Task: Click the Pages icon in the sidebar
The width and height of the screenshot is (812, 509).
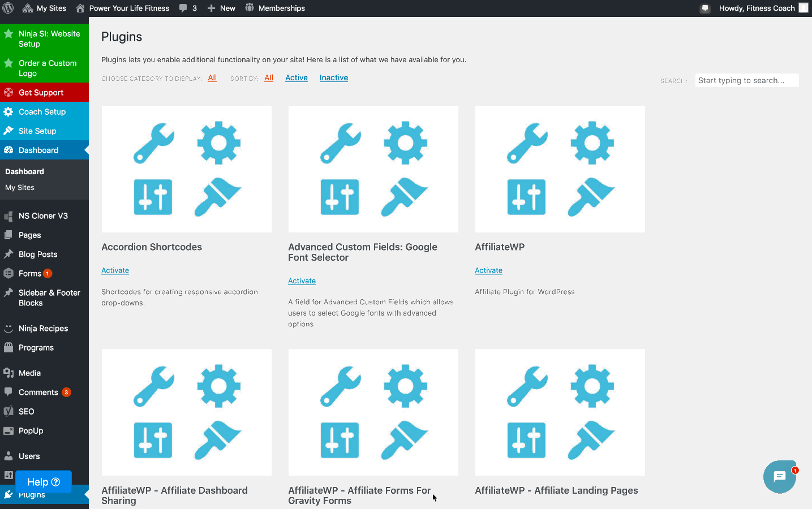Action: point(8,235)
